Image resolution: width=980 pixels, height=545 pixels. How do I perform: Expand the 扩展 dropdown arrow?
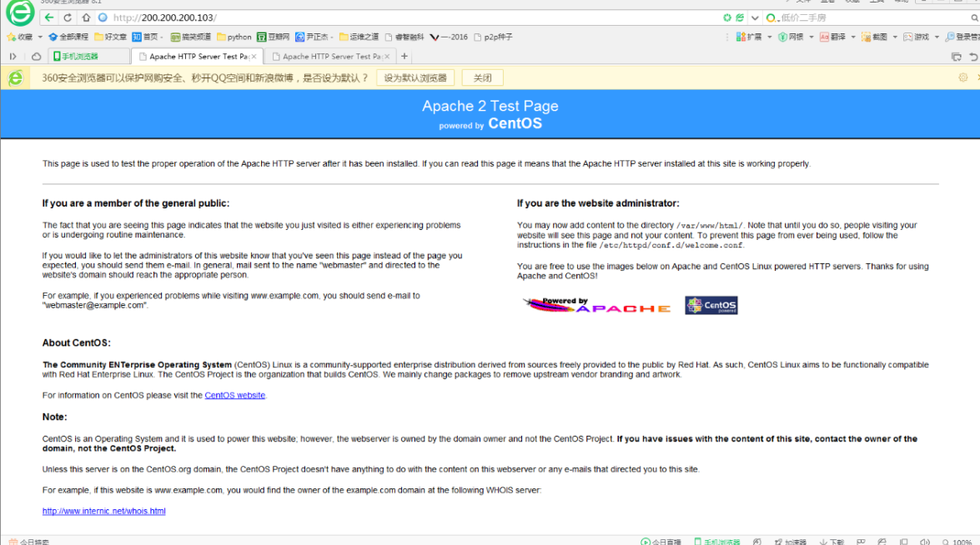coord(769,37)
